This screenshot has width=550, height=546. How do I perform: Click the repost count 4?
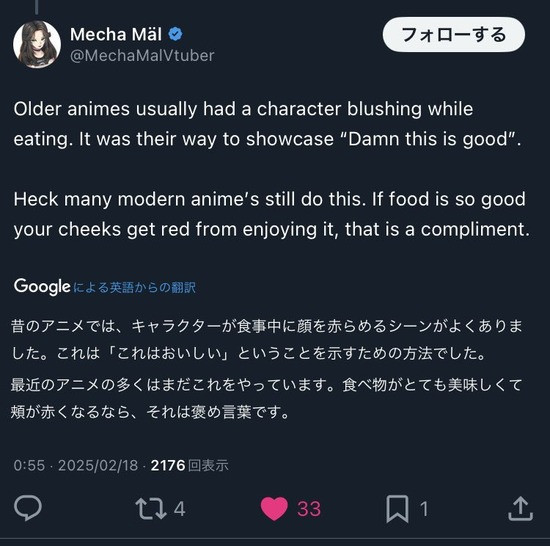point(180,509)
